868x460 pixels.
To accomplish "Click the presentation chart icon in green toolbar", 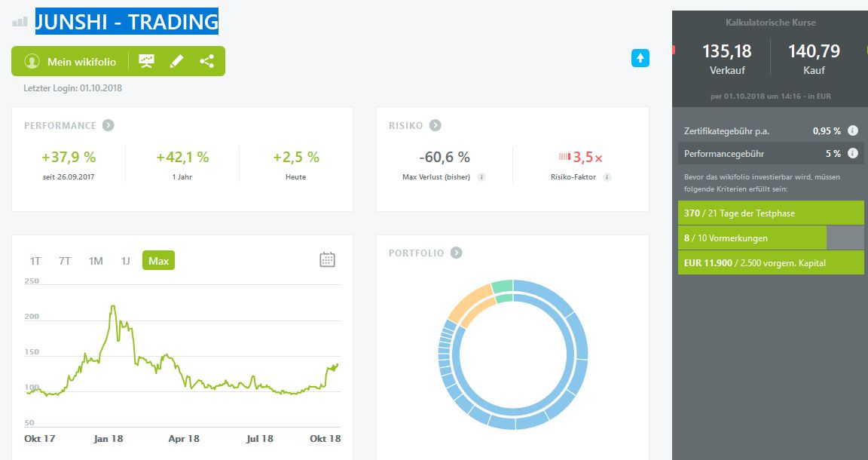I will pyautogui.click(x=146, y=61).
